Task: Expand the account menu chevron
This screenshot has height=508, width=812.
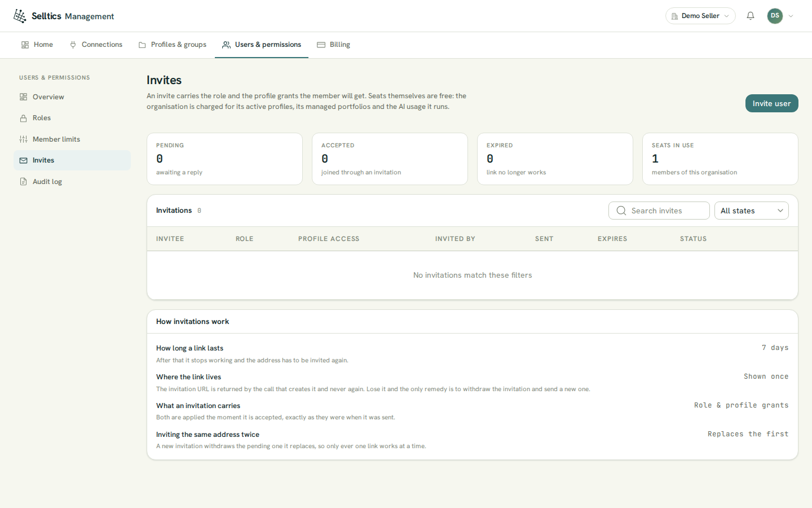Action: tap(791, 16)
